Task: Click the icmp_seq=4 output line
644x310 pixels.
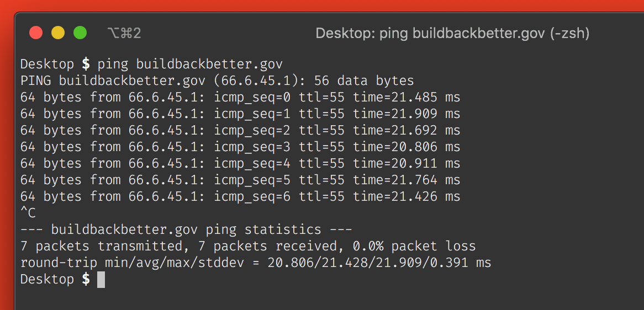Action: click(x=240, y=164)
